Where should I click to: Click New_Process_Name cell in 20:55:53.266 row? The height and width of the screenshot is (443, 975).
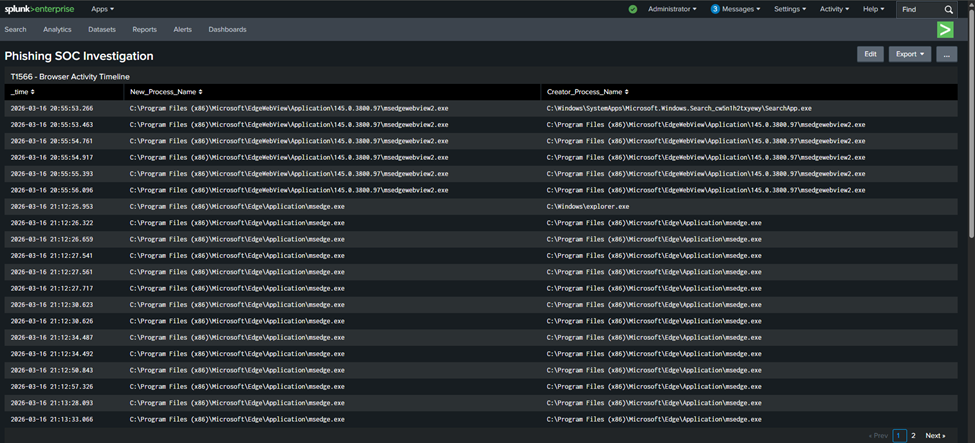pos(289,108)
